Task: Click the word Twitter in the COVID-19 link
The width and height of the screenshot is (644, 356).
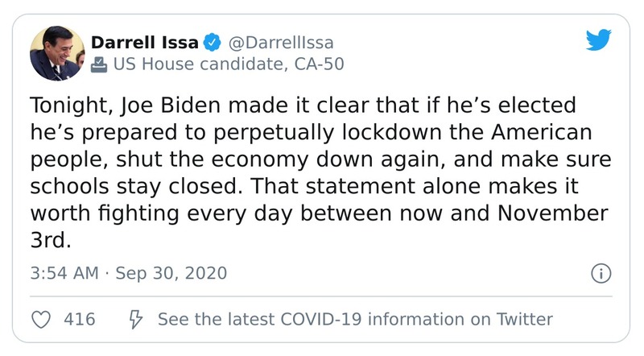Action: click(x=523, y=320)
